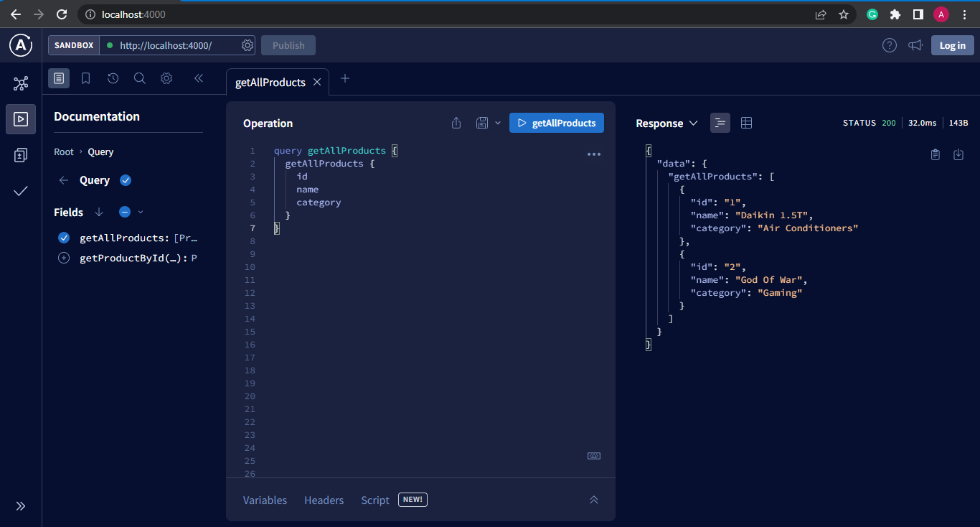Copy the response with the clipboard icon
980x527 pixels.
(935, 154)
